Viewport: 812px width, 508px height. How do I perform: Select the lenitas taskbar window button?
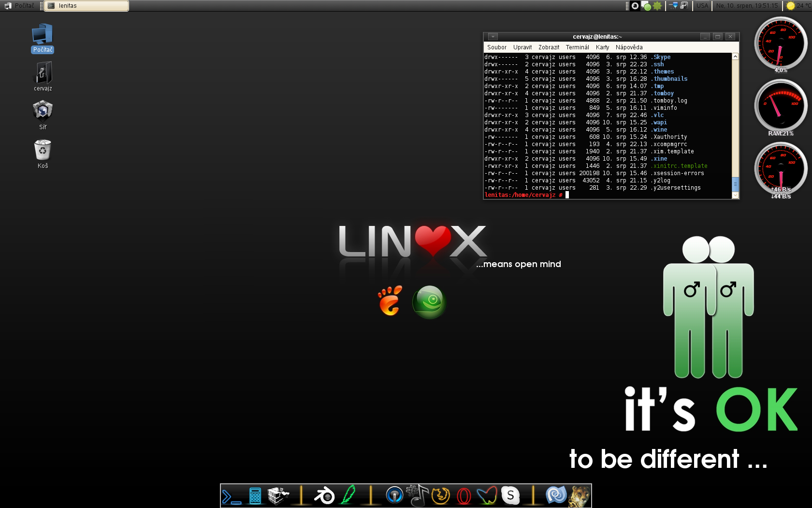point(87,6)
